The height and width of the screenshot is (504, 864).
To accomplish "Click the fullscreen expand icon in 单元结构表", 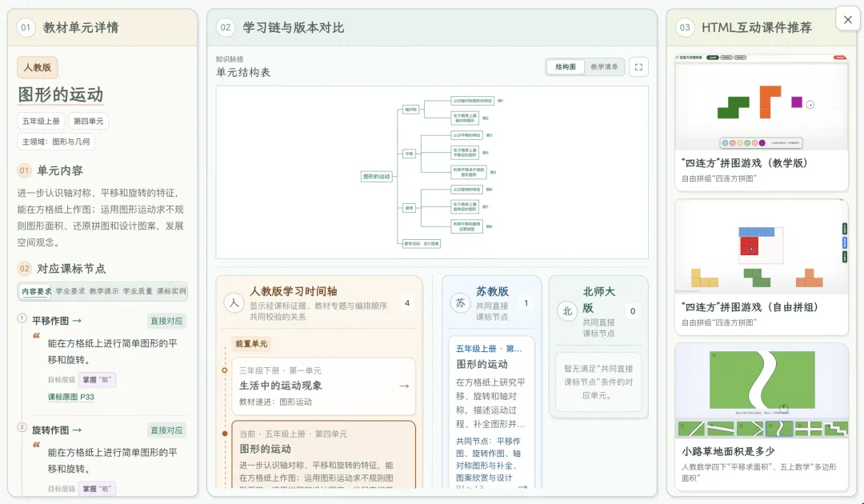I will pyautogui.click(x=638, y=66).
